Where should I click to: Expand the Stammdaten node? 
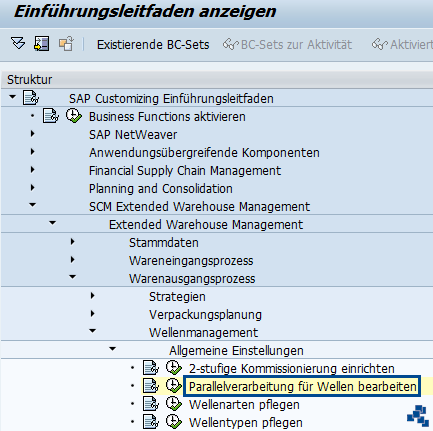point(72,242)
